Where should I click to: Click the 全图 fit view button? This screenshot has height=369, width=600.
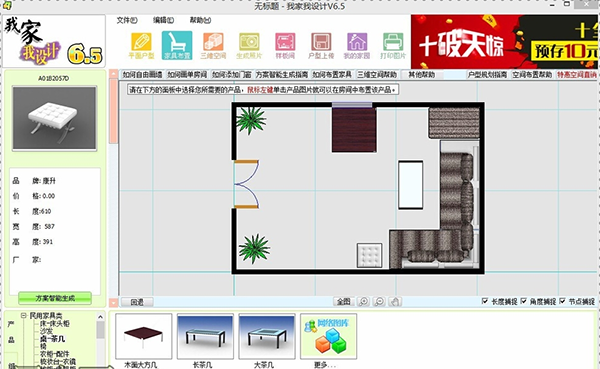click(344, 302)
